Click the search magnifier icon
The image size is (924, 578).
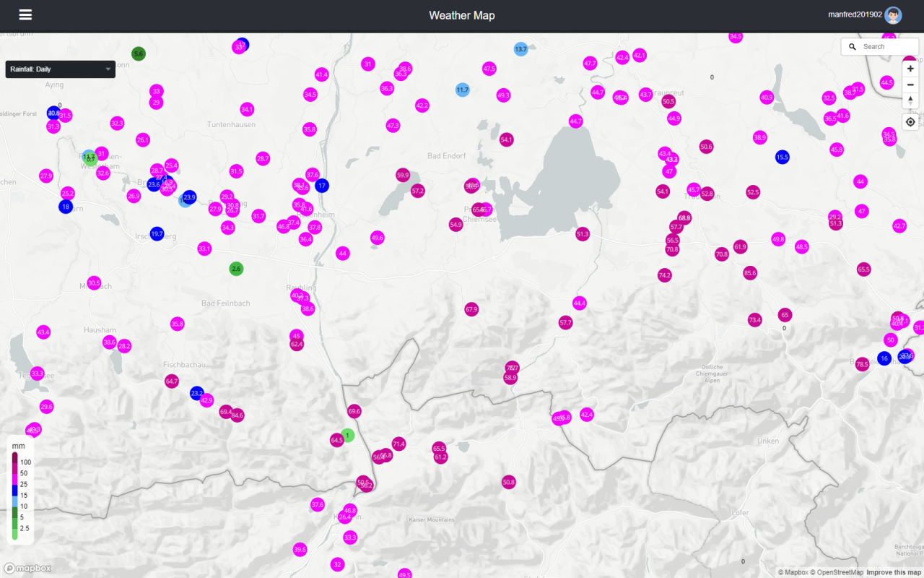point(853,47)
